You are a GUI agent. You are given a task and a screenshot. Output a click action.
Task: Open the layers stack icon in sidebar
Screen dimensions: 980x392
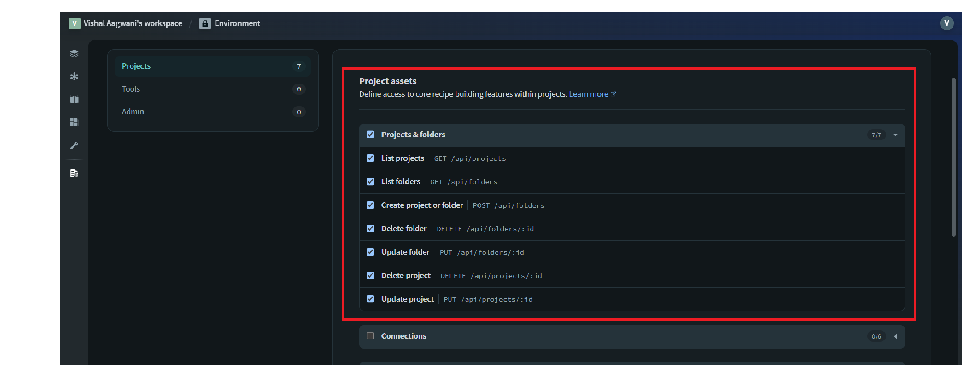pyautogui.click(x=74, y=53)
